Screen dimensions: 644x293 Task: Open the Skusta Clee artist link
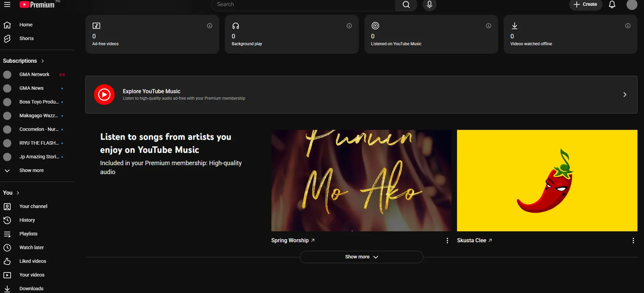(x=475, y=241)
